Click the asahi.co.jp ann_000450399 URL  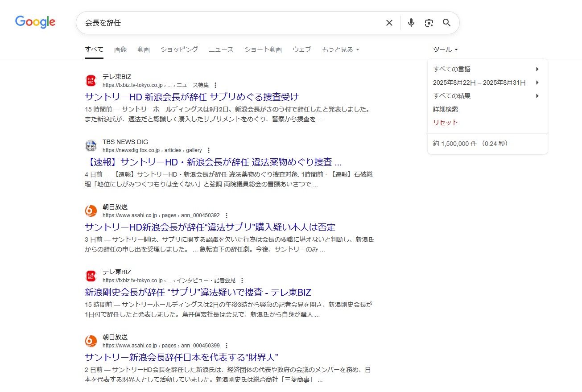[x=161, y=346]
